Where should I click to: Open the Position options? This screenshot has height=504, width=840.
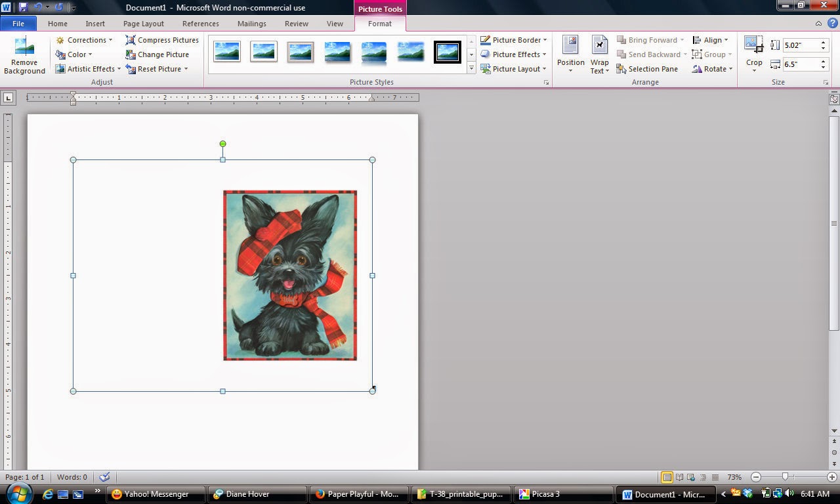pyautogui.click(x=570, y=55)
